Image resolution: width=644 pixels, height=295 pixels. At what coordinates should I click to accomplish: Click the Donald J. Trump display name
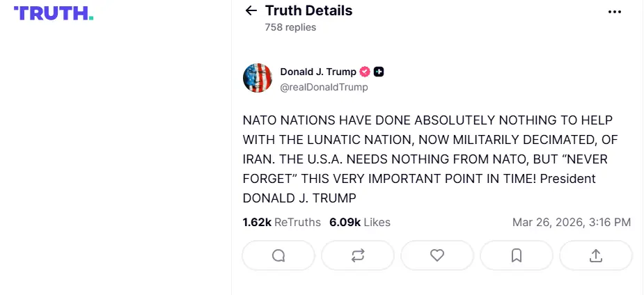(x=318, y=72)
